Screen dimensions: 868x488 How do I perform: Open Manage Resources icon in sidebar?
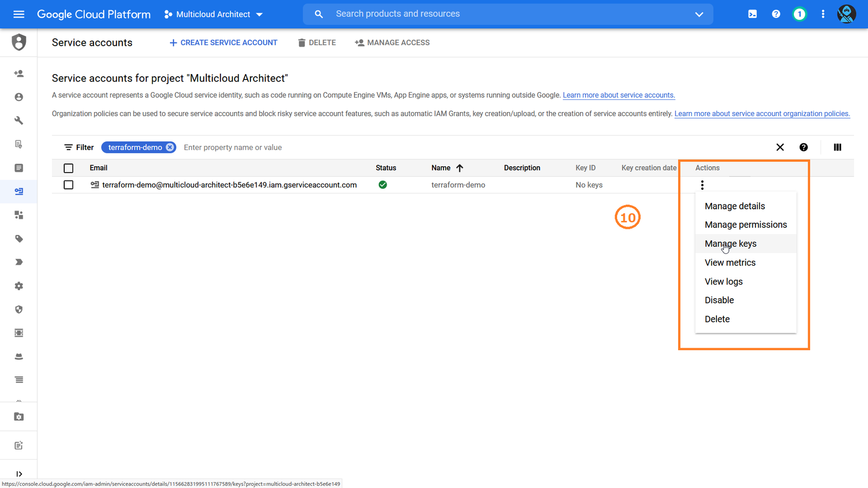tap(19, 416)
